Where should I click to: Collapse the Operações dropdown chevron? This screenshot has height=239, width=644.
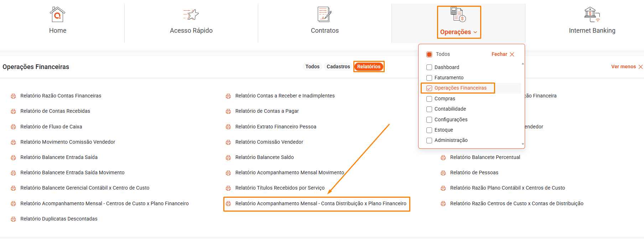click(x=475, y=32)
